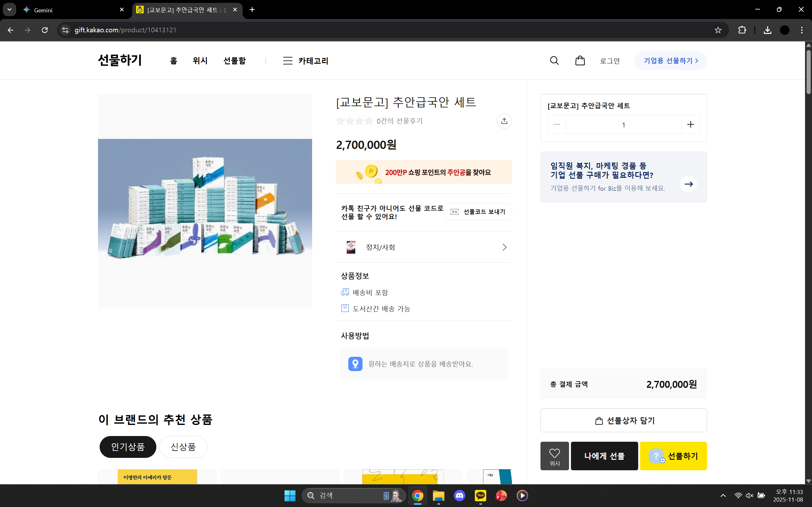Click 로그인 link
812x507 pixels.
pyautogui.click(x=610, y=61)
